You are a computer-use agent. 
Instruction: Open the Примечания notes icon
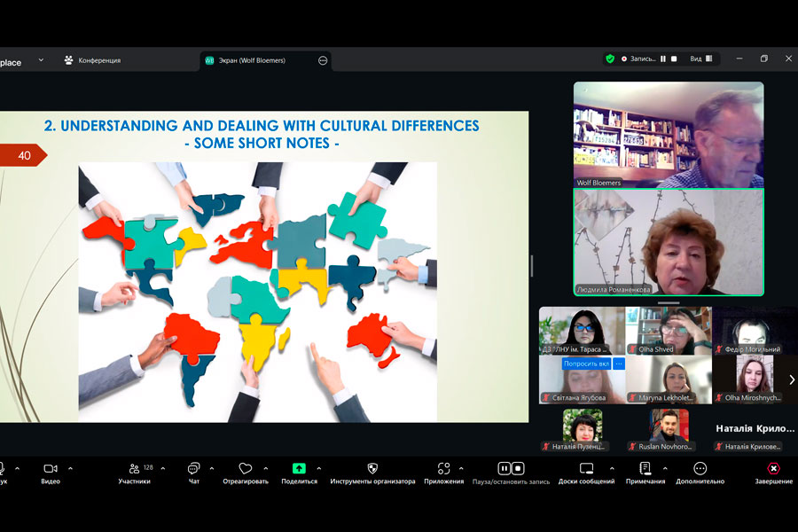pos(645,469)
